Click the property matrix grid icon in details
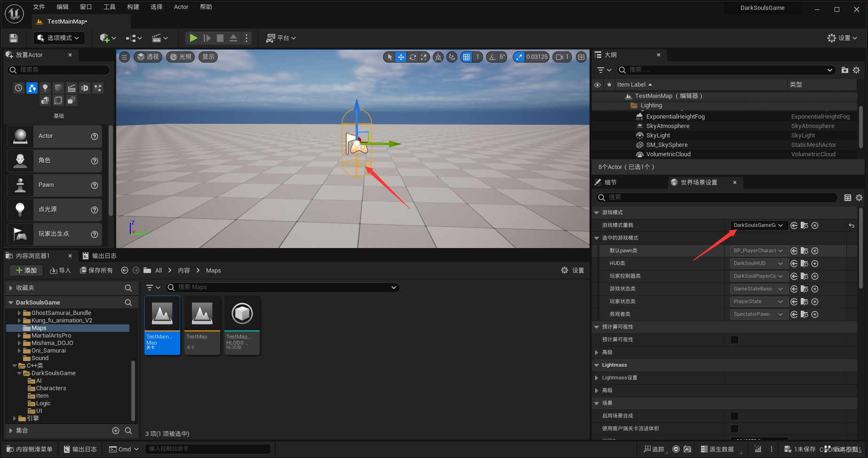868x458 pixels. 848,198
